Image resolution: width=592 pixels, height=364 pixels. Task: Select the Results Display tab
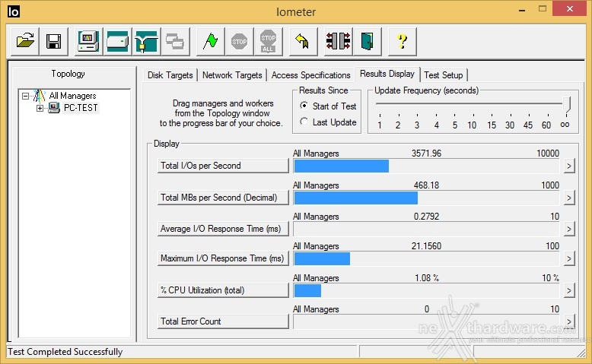point(387,74)
